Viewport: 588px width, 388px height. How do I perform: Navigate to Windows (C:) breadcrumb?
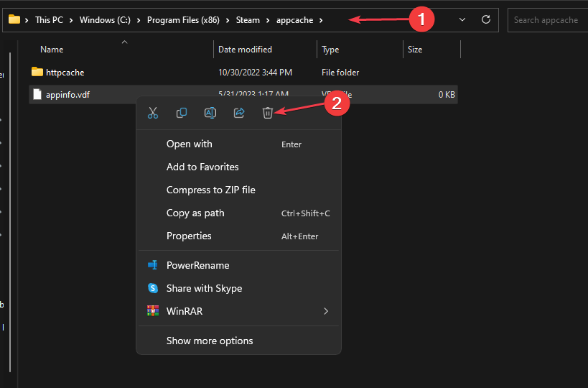point(105,20)
